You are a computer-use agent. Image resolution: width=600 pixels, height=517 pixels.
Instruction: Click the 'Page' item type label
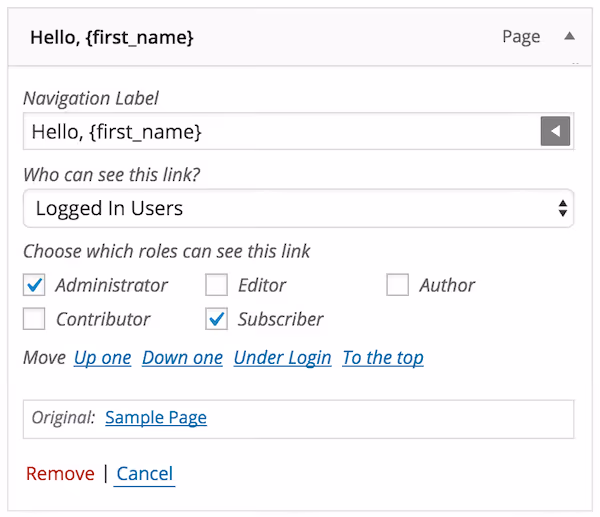tap(521, 37)
